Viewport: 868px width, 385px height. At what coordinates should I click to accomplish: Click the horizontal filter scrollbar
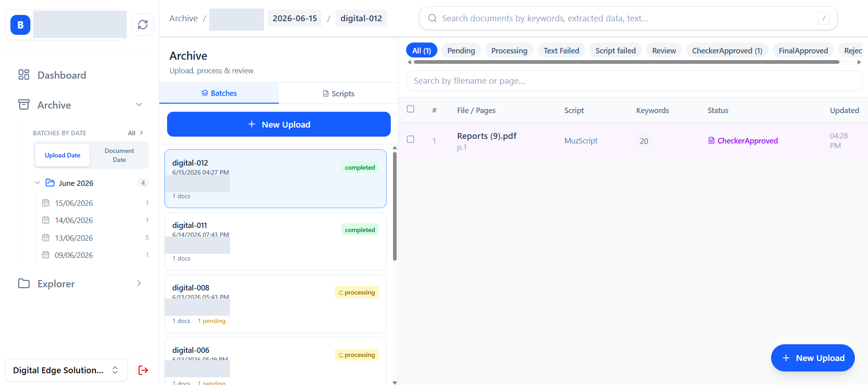[x=627, y=62]
